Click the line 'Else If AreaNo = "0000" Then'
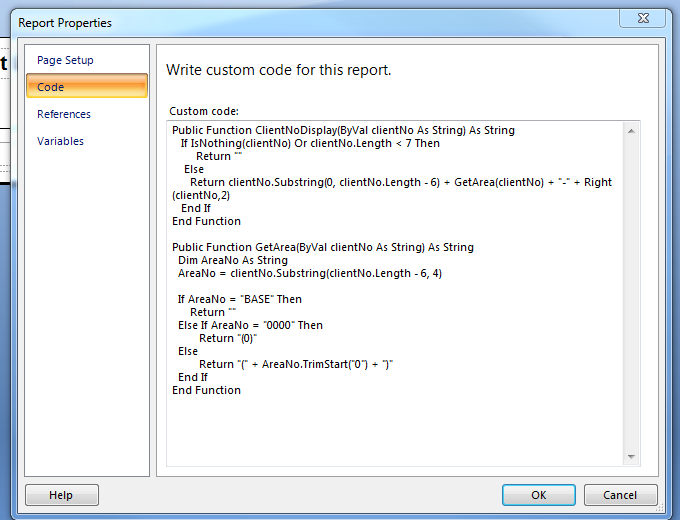Screen dimensions: 680x520 click(x=250, y=325)
